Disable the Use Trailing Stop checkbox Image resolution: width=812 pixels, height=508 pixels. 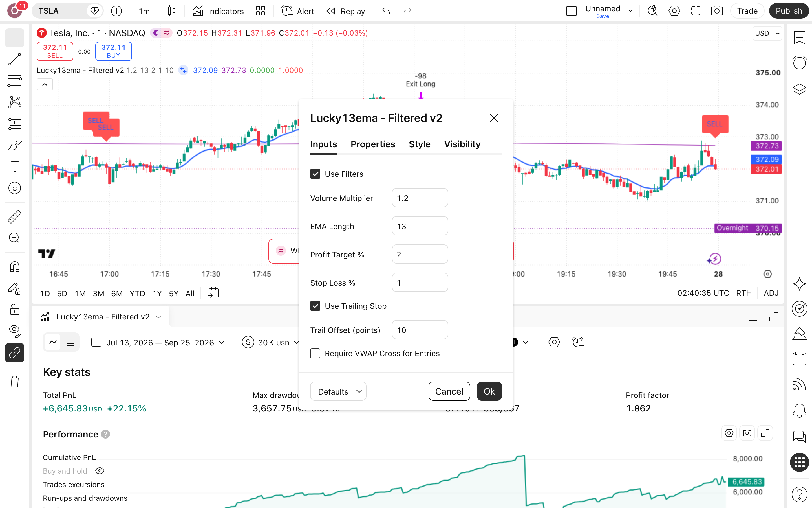315,306
